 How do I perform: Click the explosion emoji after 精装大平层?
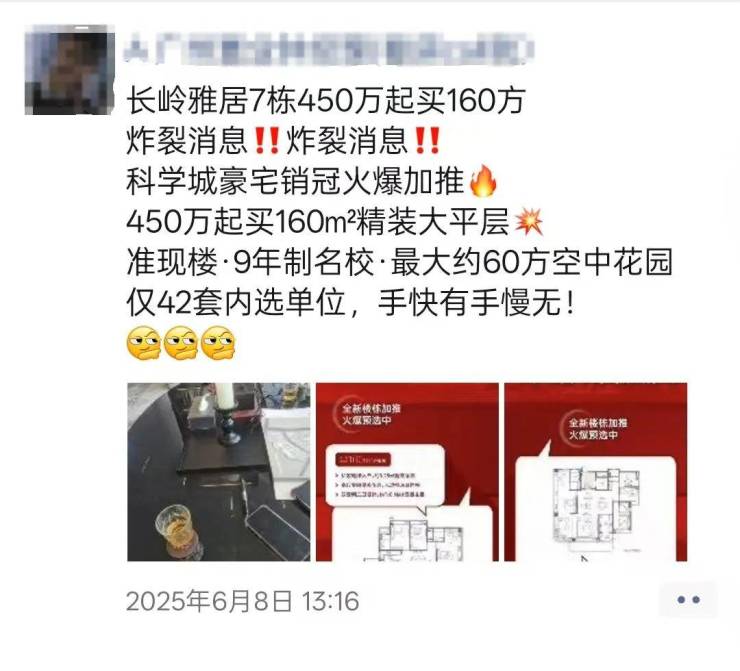click(x=528, y=222)
